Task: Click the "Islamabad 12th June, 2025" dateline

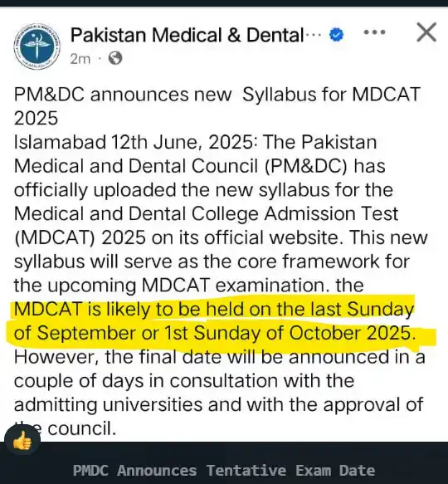Action: [x=135, y=142]
